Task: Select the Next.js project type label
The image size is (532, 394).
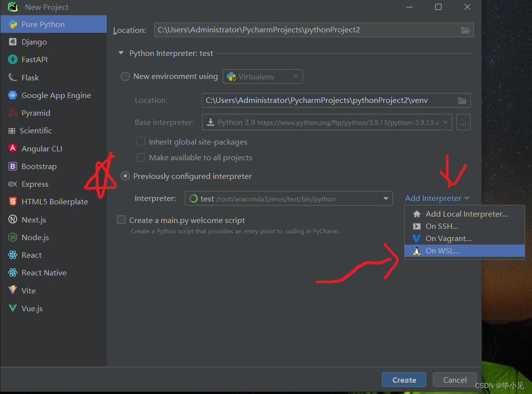Action: point(34,220)
